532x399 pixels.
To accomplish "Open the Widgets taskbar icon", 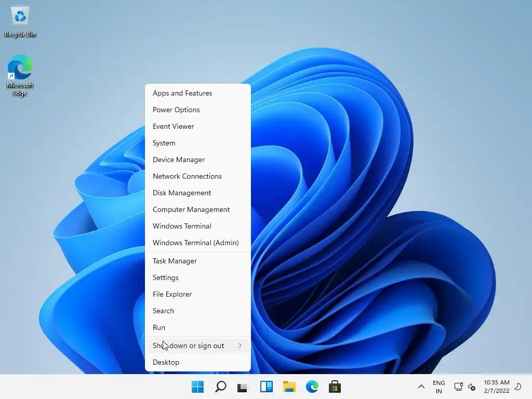I will (x=267, y=387).
